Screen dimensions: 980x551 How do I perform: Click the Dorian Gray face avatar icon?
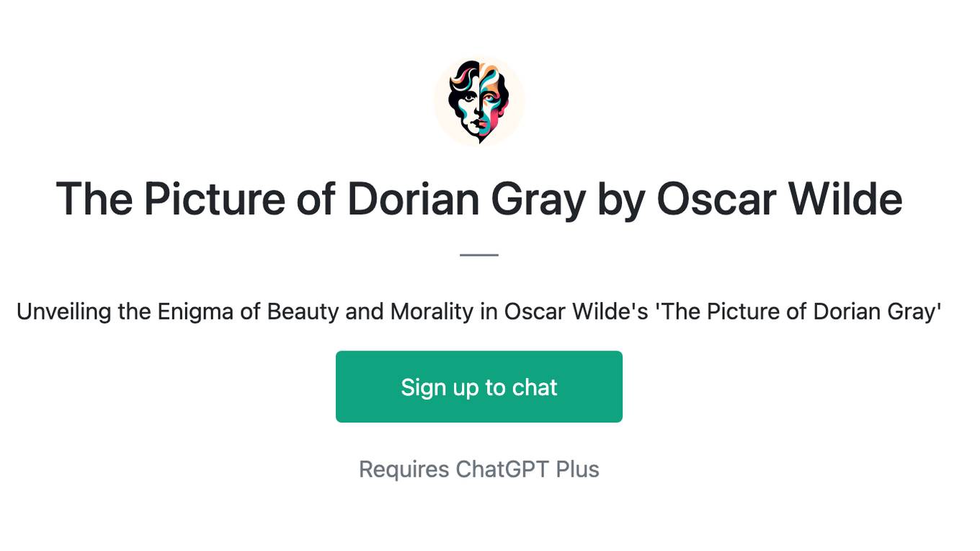point(479,101)
